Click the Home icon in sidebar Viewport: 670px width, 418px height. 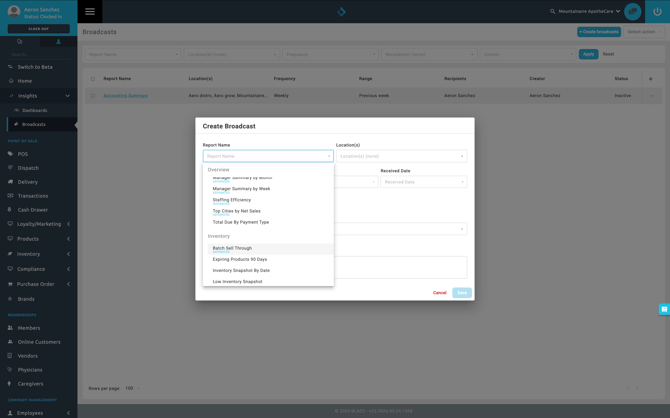(x=11, y=81)
